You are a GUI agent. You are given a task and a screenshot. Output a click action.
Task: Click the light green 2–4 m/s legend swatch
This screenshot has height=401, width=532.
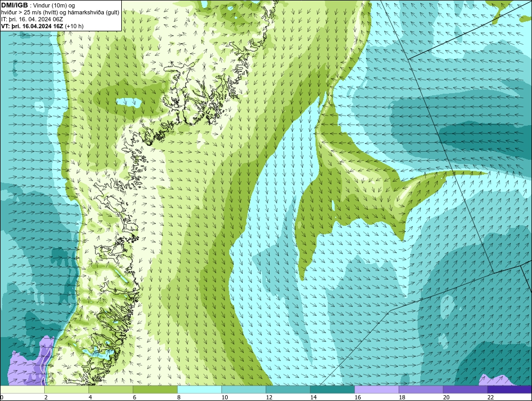66,389
